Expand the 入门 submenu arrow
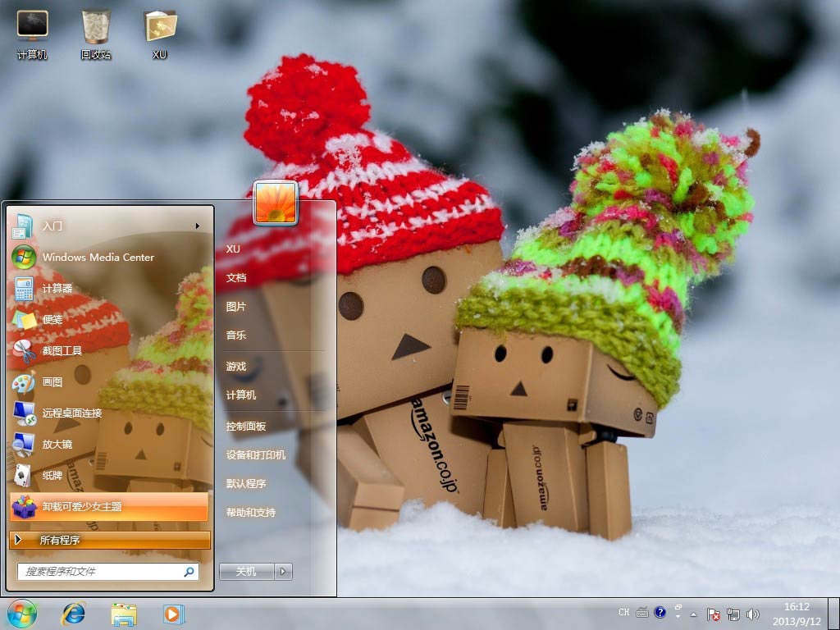The image size is (840, 630). (x=197, y=226)
